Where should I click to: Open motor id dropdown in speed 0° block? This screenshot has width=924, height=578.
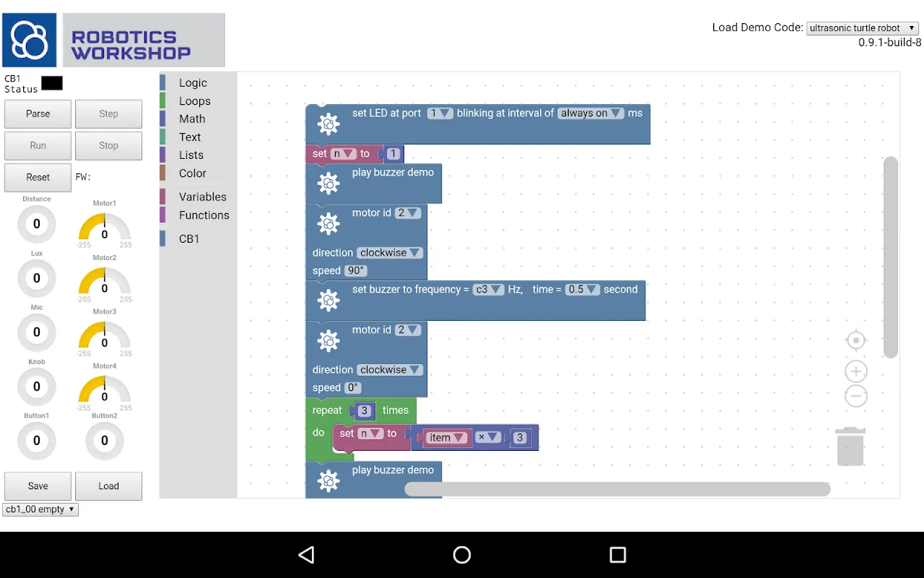coord(408,329)
